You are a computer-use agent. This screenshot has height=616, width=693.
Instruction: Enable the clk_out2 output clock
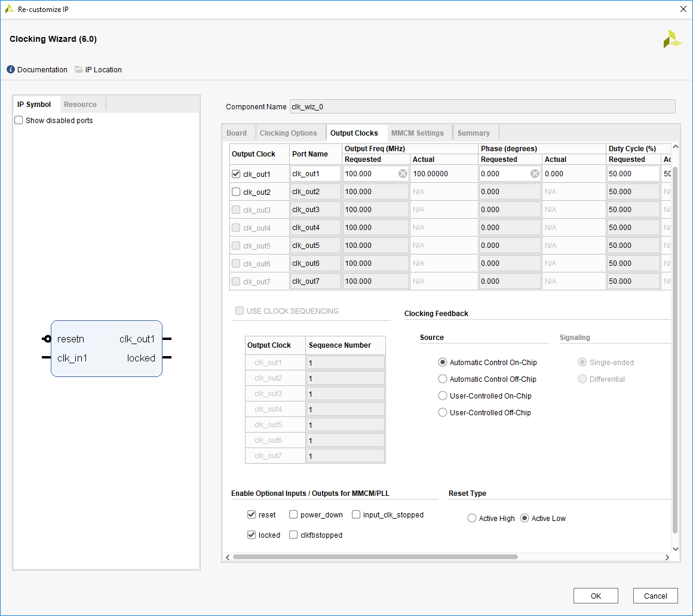tap(236, 192)
